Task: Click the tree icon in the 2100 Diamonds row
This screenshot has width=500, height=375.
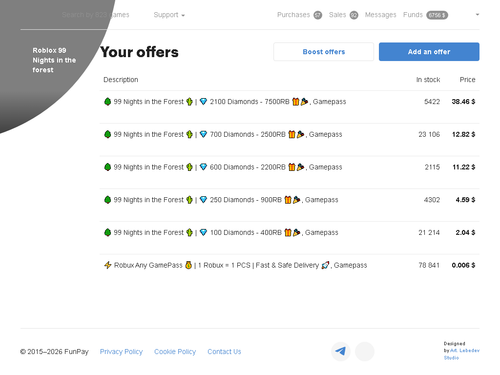Action: point(107,101)
